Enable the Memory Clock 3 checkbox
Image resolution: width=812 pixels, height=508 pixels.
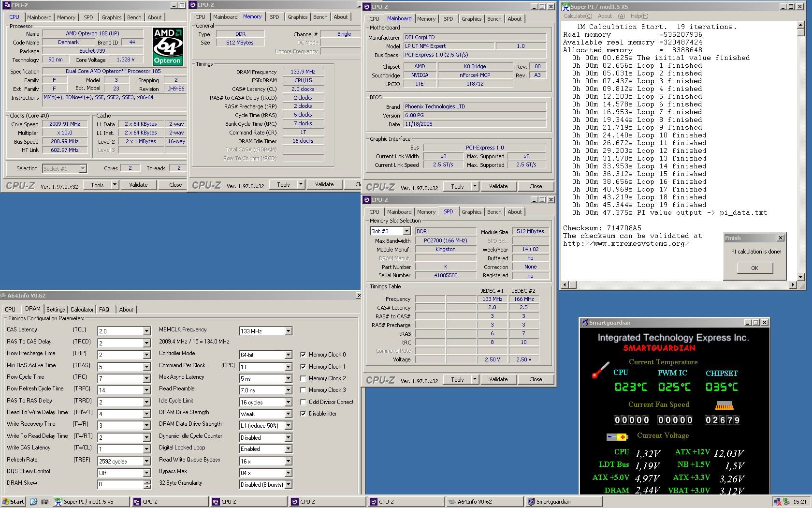click(x=303, y=390)
